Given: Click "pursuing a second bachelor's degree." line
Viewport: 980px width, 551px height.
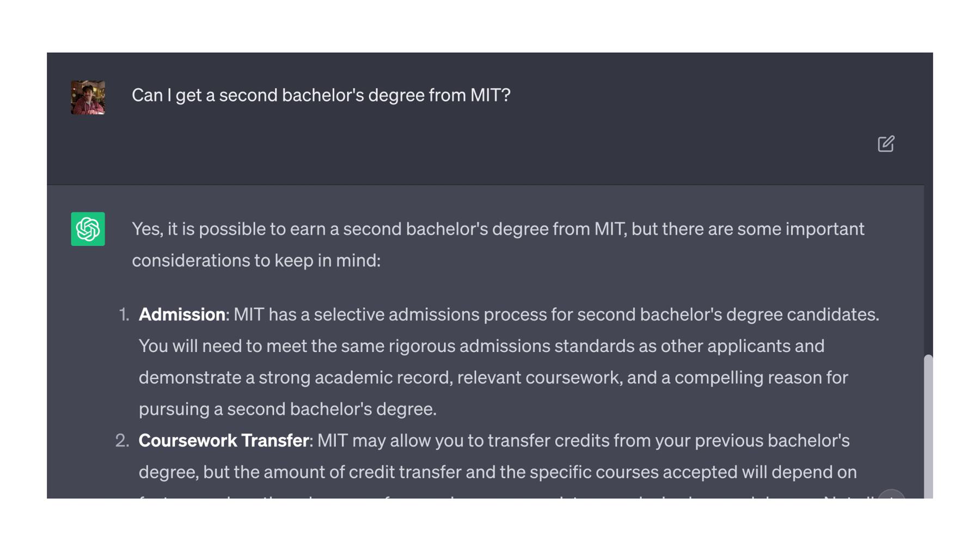Looking at the screenshot, I should [x=287, y=409].
